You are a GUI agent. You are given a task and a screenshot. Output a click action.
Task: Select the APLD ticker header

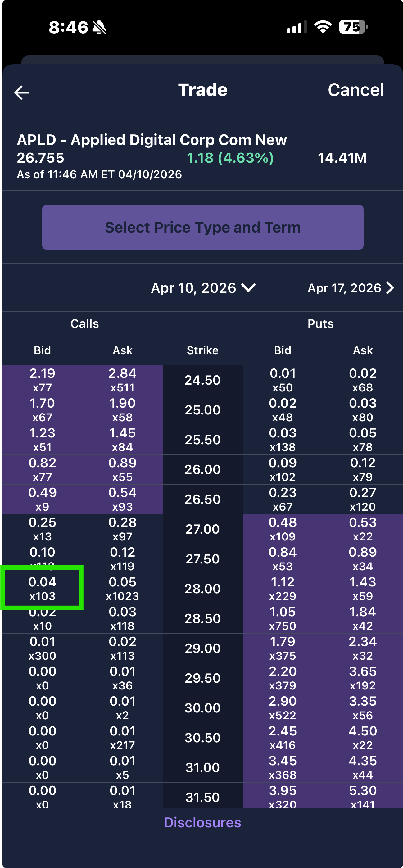pyautogui.click(x=152, y=139)
